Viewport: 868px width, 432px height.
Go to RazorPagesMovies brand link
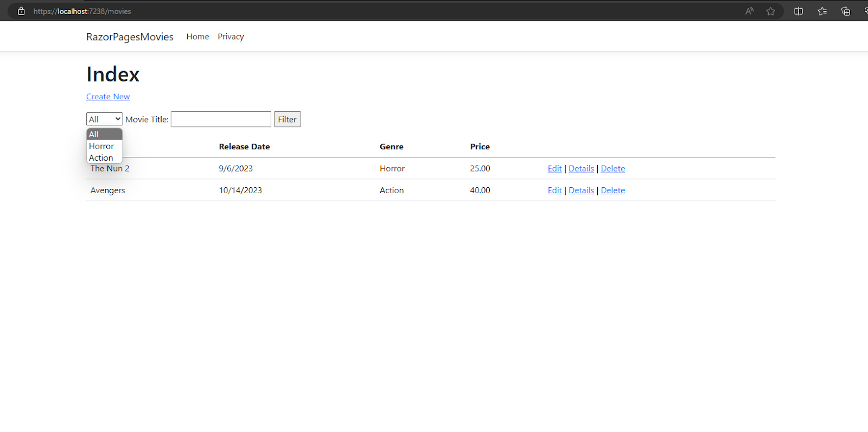point(130,36)
